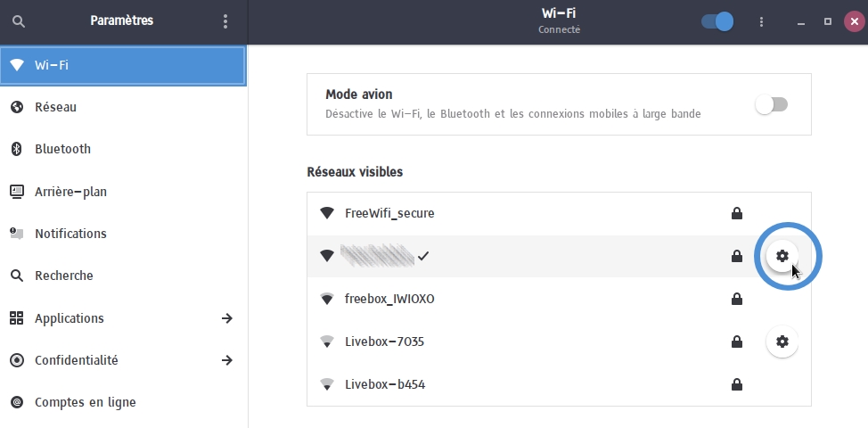The height and width of the screenshot is (428, 868).
Task: Enable the Mode avion switch
Action: click(x=771, y=104)
